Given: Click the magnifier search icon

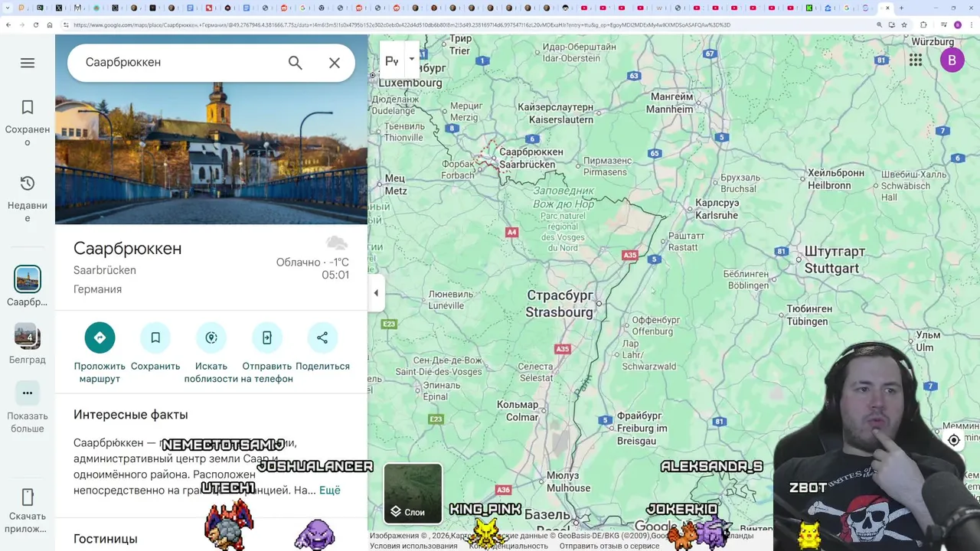Looking at the screenshot, I should click(296, 63).
